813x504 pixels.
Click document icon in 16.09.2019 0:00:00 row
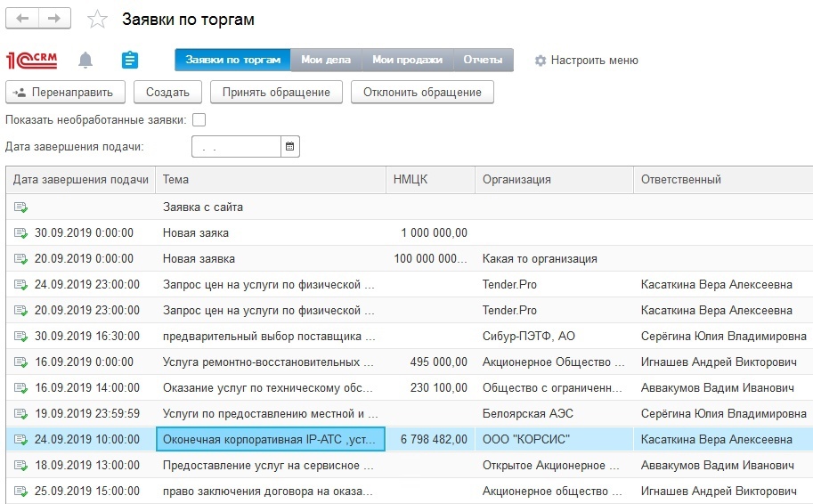[x=20, y=362]
